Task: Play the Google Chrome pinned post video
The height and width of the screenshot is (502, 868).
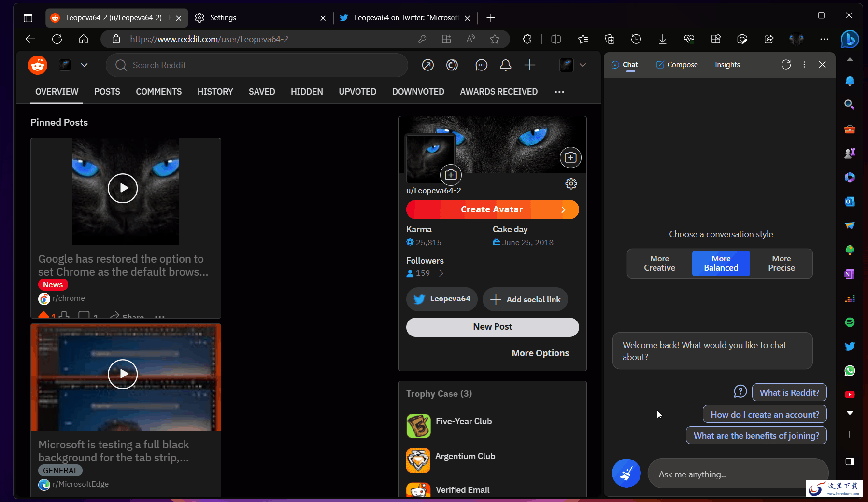Action: tap(123, 188)
